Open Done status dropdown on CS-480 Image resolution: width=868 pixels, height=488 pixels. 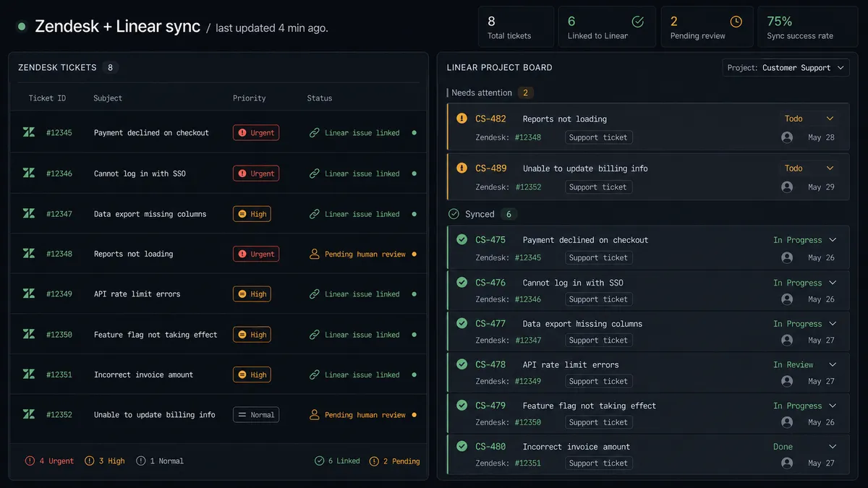coord(805,447)
